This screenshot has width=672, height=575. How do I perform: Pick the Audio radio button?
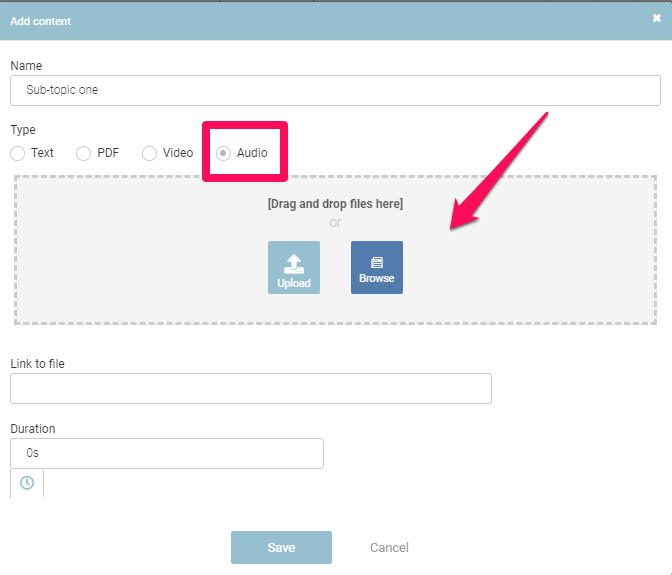[x=223, y=153]
